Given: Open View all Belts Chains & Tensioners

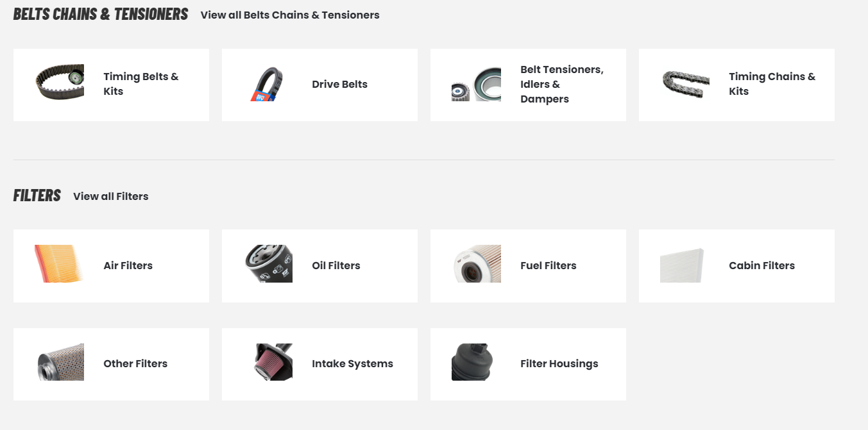Looking at the screenshot, I should (290, 15).
